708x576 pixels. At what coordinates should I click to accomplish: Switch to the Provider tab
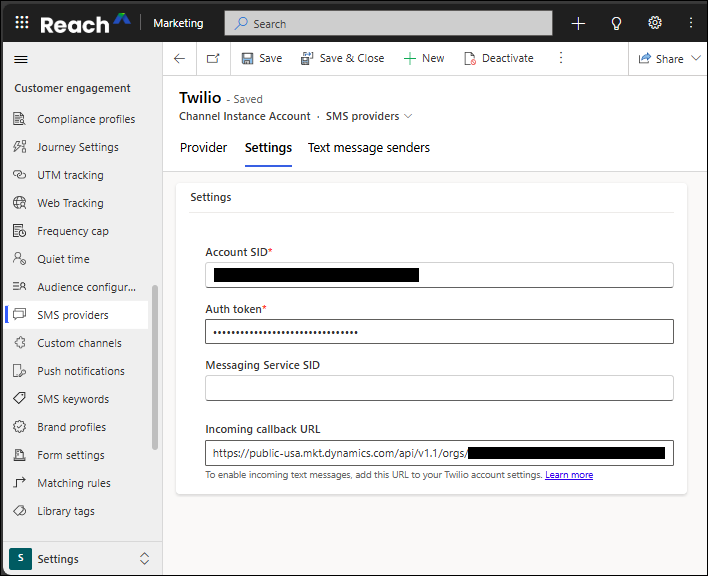click(204, 148)
